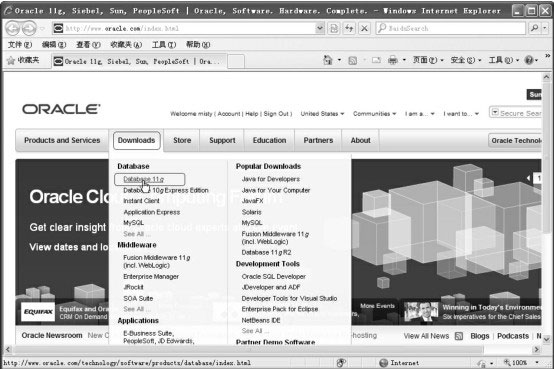Select the Partners nav tab
Viewport: 554px width, 369px height.
pos(318,140)
